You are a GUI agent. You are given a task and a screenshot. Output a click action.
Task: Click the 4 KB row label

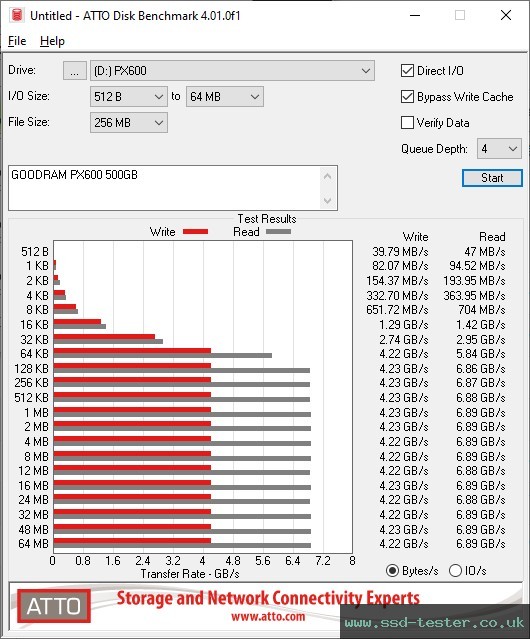click(37, 295)
